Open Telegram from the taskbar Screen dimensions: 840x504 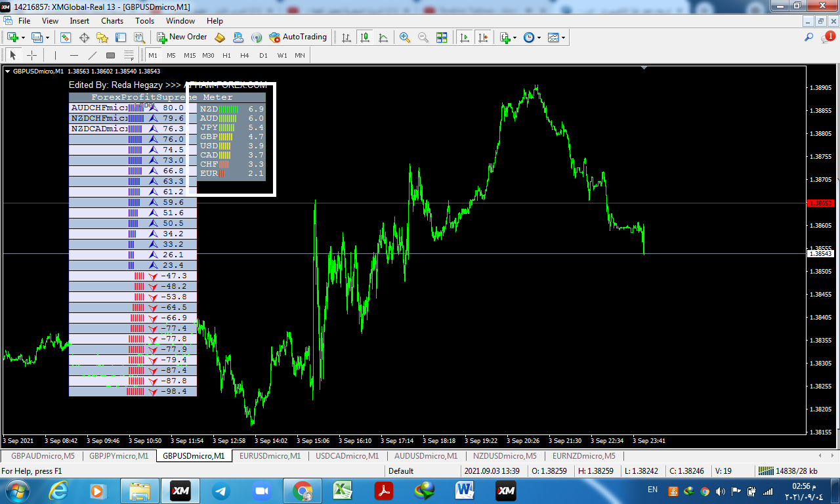pos(221,490)
